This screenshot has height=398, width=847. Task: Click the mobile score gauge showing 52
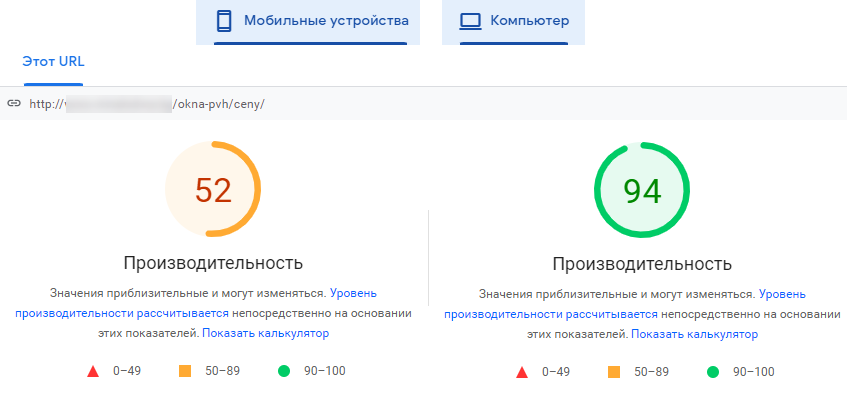pyautogui.click(x=213, y=189)
